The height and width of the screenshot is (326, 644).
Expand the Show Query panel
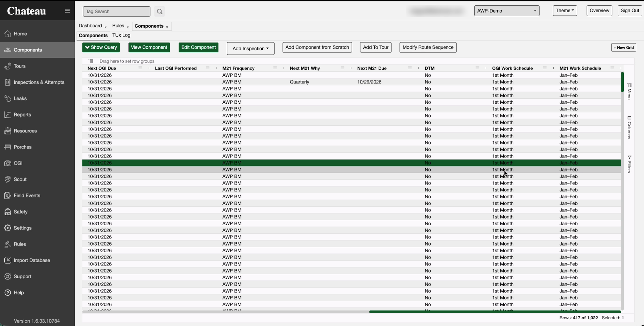(x=101, y=47)
